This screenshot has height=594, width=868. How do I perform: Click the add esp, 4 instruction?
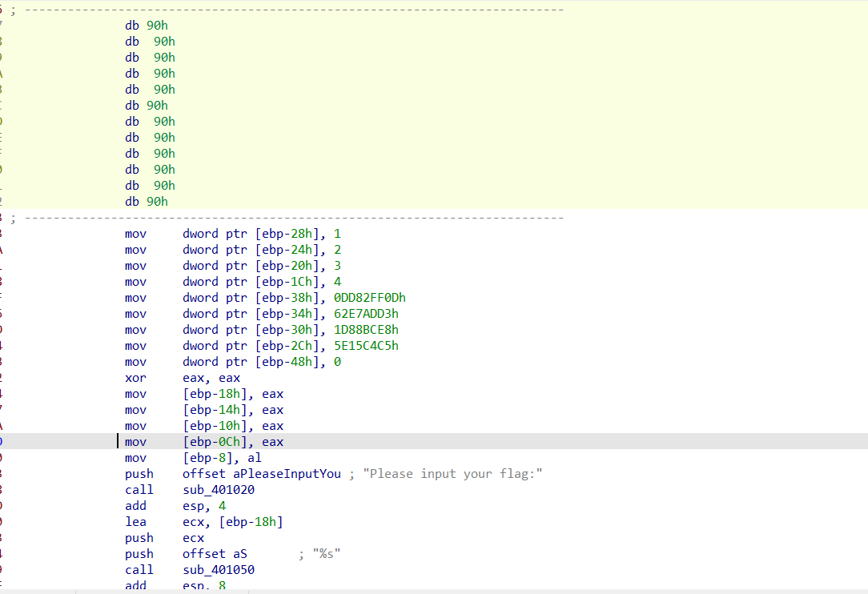pyautogui.click(x=175, y=506)
